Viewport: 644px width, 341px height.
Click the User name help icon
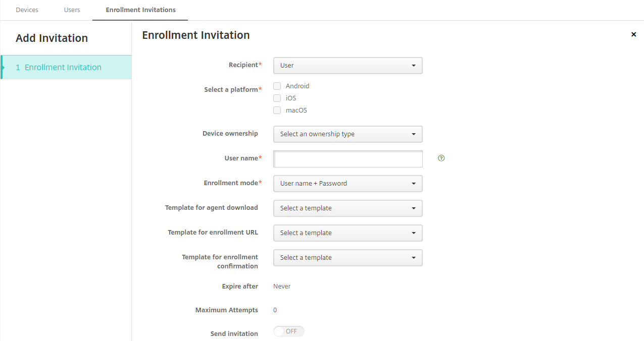click(441, 158)
